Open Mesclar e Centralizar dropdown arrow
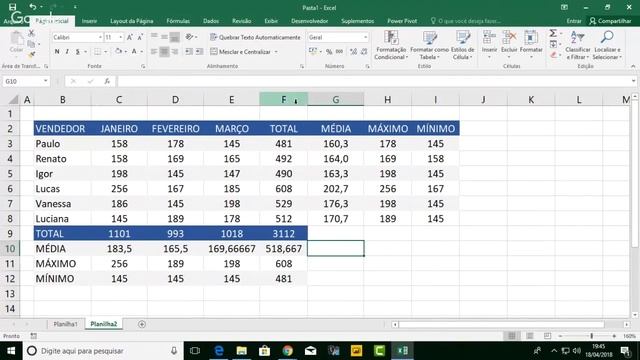 276,52
